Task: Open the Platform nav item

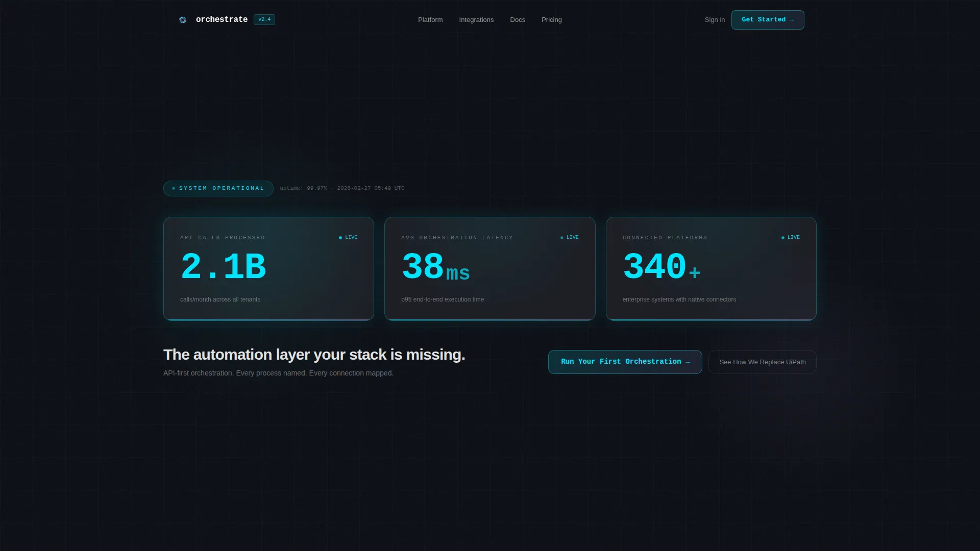Action: point(430,20)
